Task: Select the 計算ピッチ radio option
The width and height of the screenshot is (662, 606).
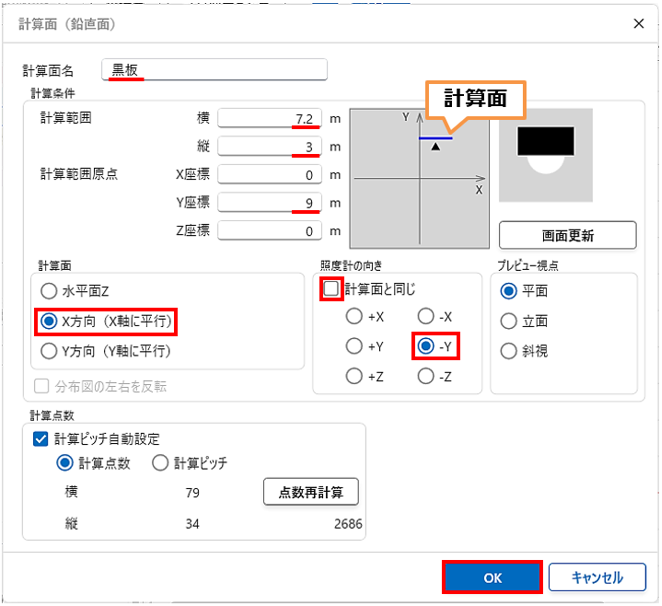Action: tap(159, 463)
